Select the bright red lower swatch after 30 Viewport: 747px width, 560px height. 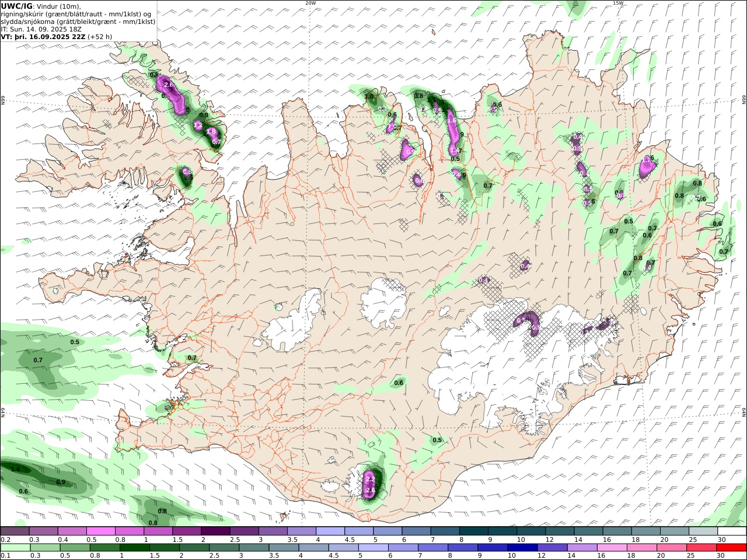(x=731, y=547)
